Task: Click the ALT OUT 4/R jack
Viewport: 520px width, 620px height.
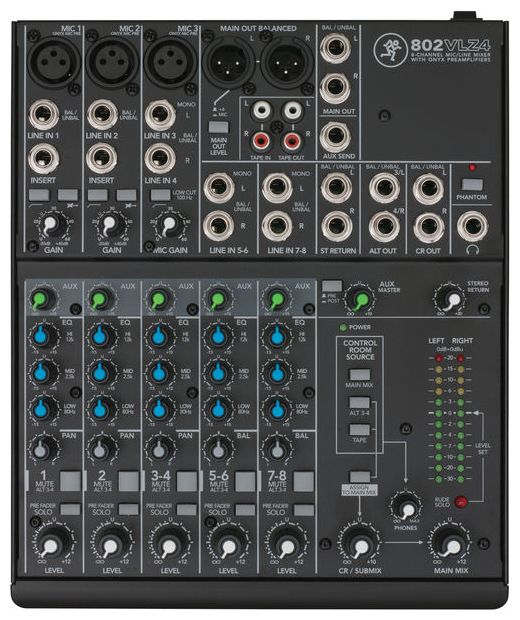Action: (384, 226)
